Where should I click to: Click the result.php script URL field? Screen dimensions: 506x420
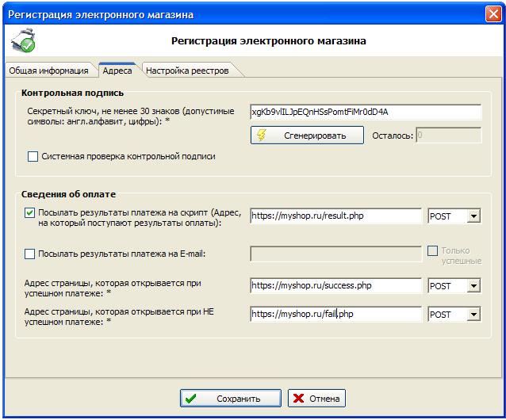pyautogui.click(x=335, y=216)
